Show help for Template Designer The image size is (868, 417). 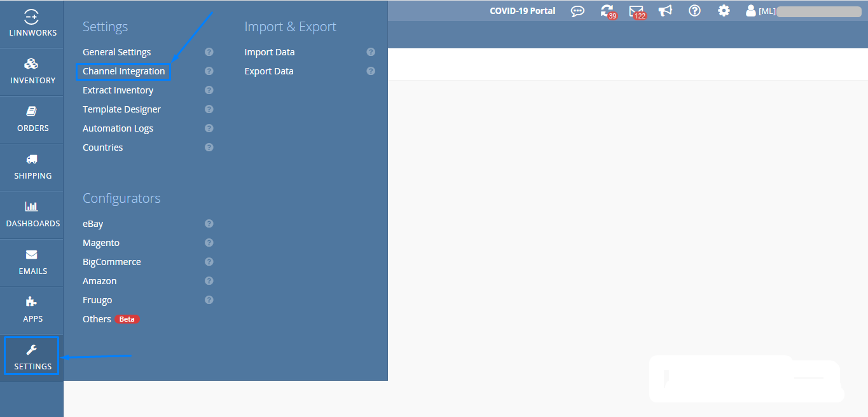click(209, 109)
